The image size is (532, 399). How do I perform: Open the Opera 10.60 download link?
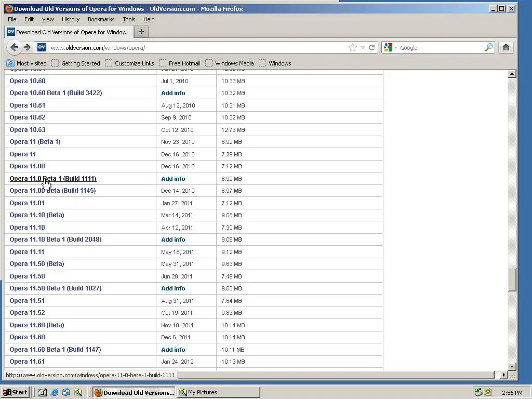(28, 81)
